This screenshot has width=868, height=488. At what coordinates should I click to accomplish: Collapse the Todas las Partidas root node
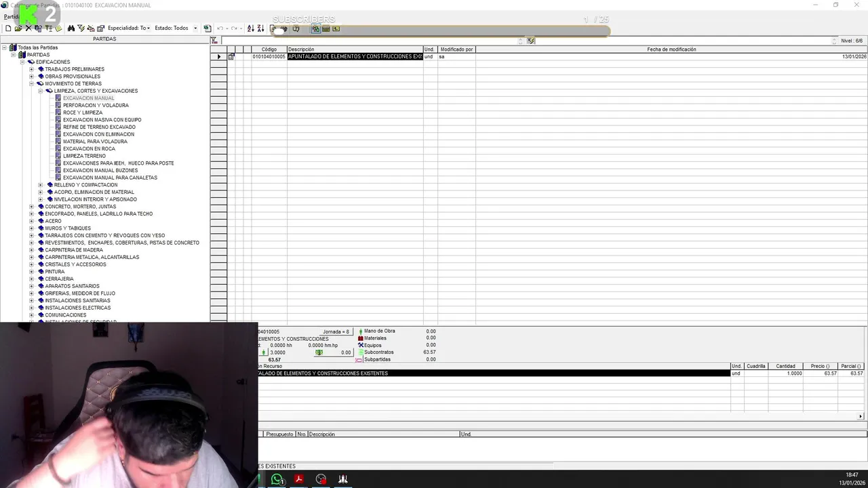click(4, 47)
